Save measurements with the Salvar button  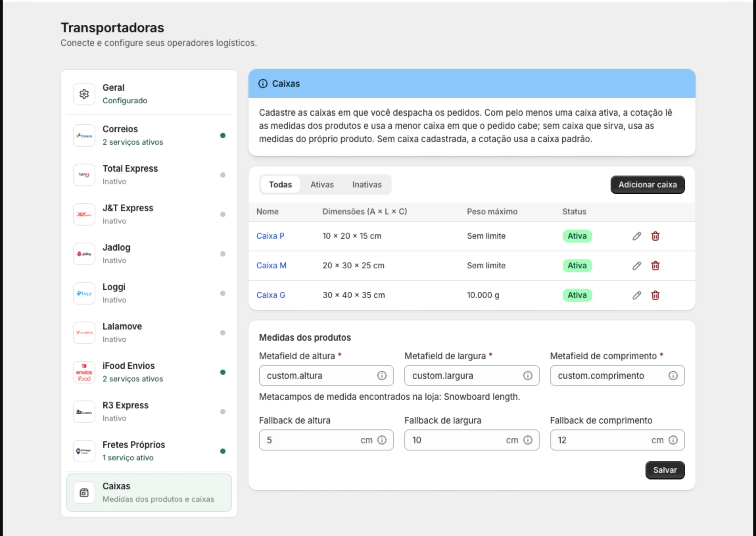click(665, 470)
